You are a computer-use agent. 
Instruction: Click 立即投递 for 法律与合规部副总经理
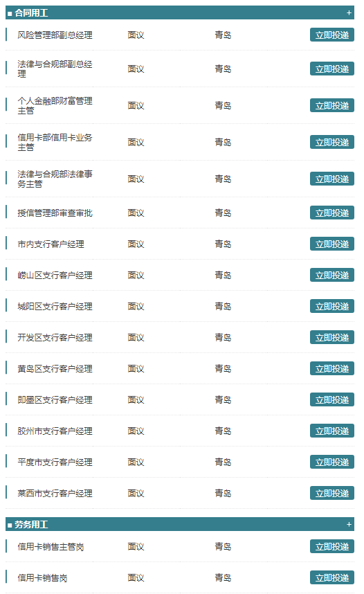pyautogui.click(x=331, y=69)
